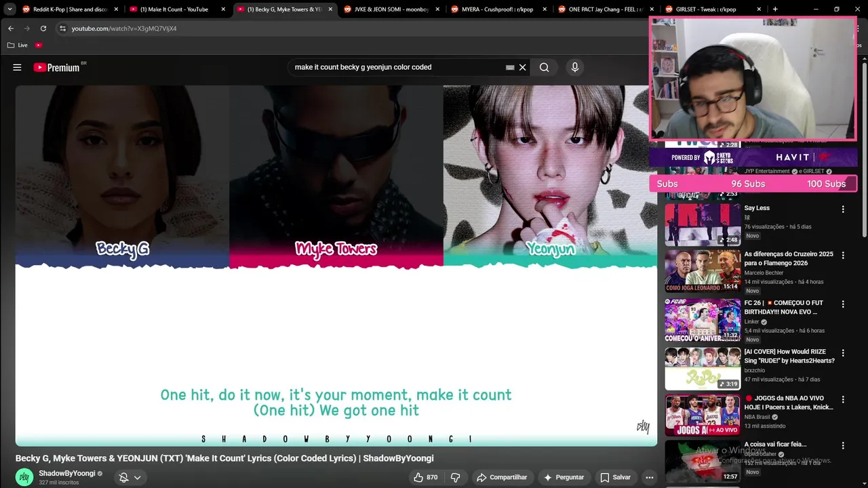Open Linker channel link
The width and height of the screenshot is (868, 488).
(x=752, y=322)
